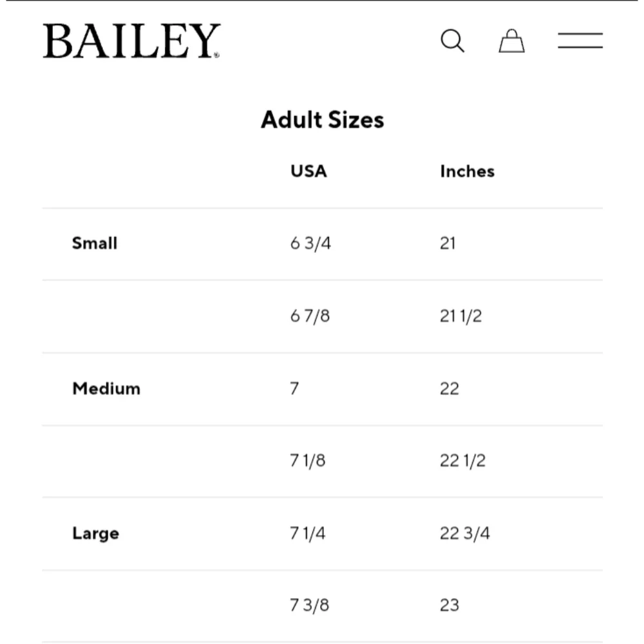Select the 7 3/8 USA size cell
The image size is (644, 644).
coord(310,605)
